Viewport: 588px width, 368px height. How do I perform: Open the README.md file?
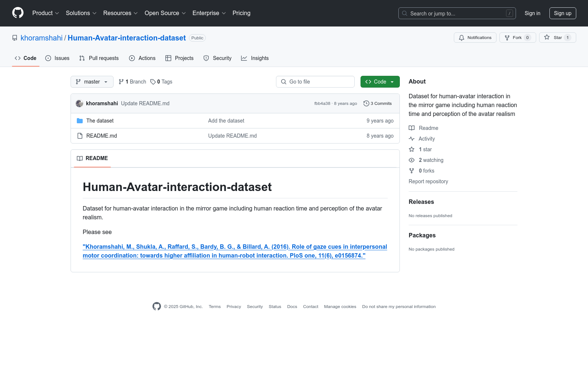101,136
